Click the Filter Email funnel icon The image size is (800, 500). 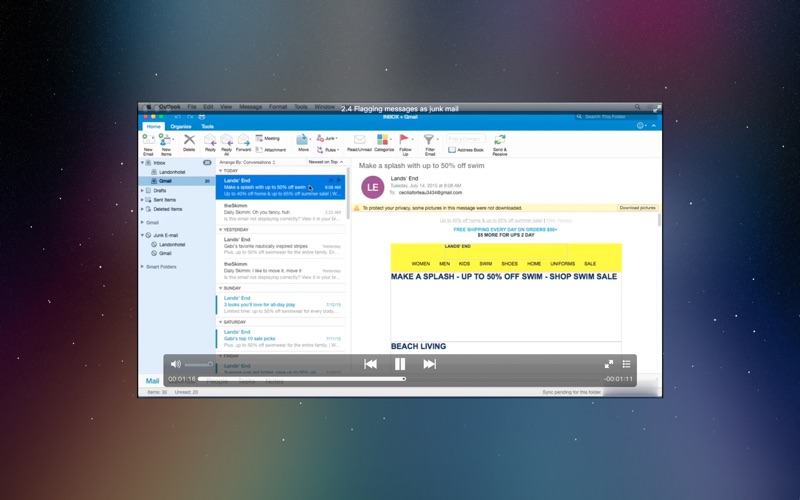click(429, 139)
